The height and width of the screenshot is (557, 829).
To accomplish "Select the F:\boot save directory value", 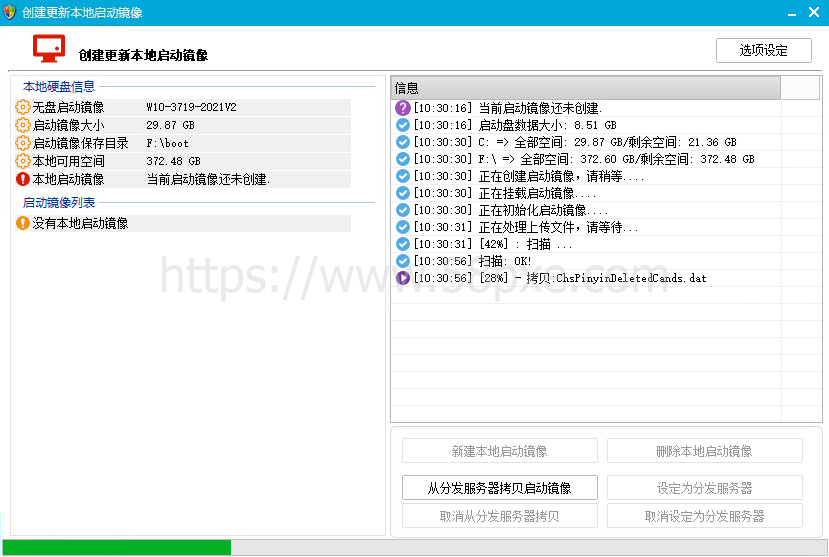I will [167, 143].
